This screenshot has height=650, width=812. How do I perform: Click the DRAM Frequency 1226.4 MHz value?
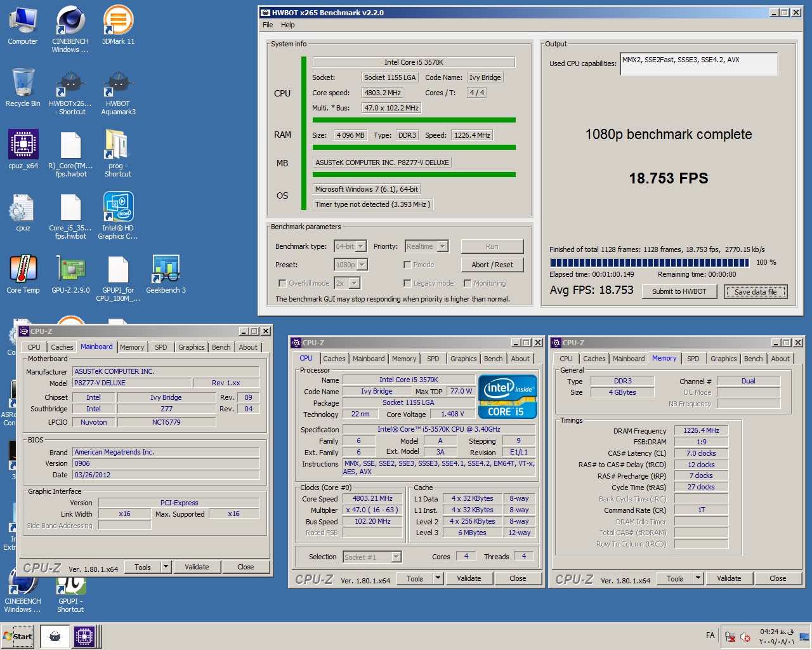coord(701,430)
